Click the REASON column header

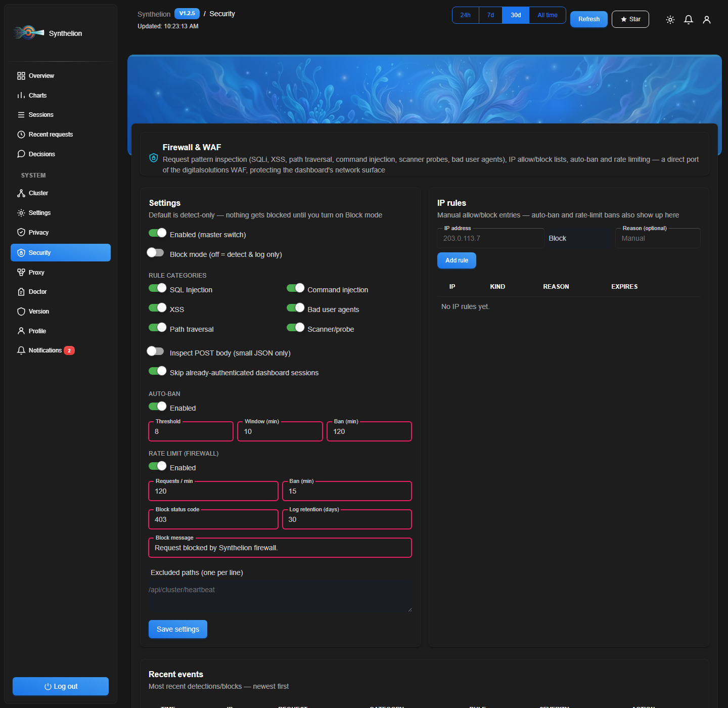tap(556, 287)
